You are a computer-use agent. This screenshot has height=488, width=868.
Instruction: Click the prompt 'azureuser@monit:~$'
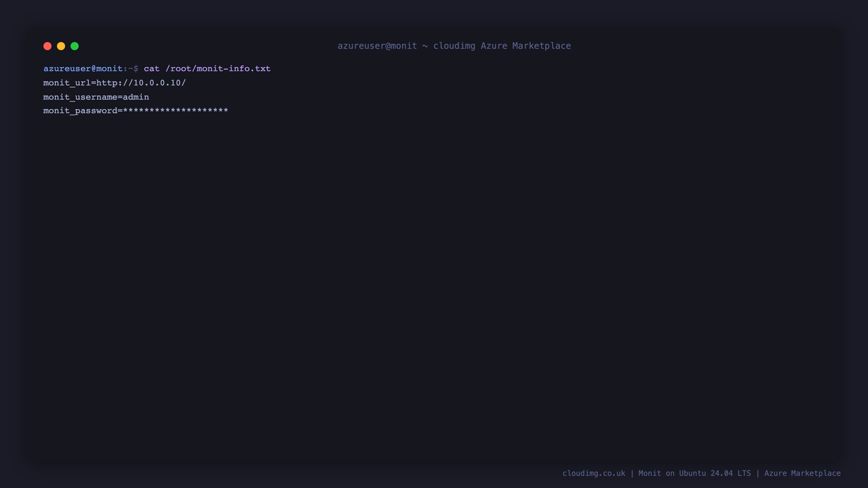coord(91,68)
